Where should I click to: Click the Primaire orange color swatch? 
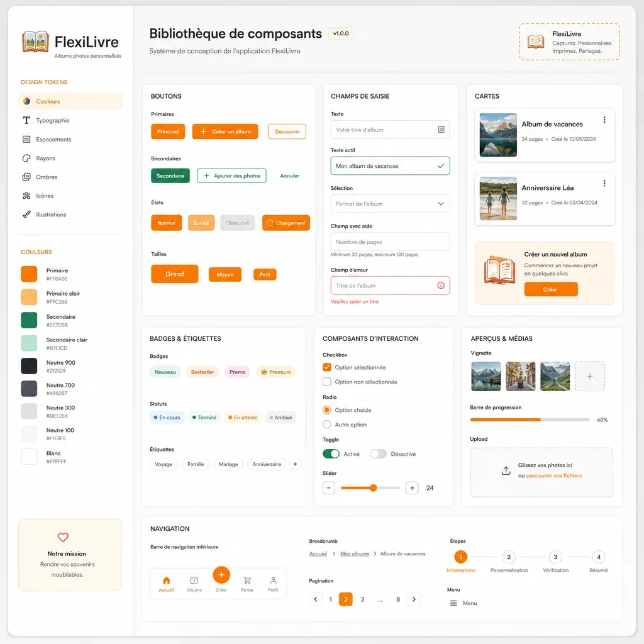pyautogui.click(x=29, y=274)
